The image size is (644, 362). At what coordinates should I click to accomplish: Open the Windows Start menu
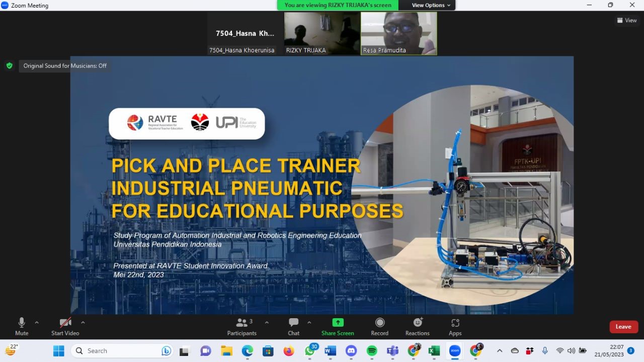(x=59, y=351)
